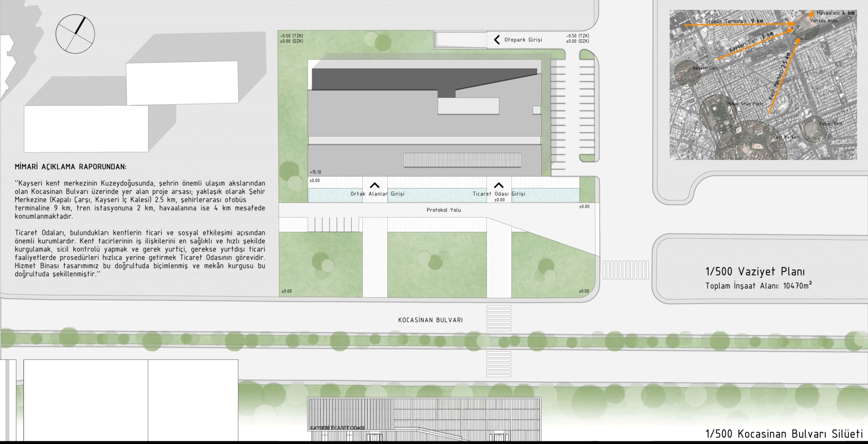The image size is (868, 444).
Task: Click the MİMARİ AÇIKLAMA RAPORUNDAN heading
Action: [x=70, y=167]
